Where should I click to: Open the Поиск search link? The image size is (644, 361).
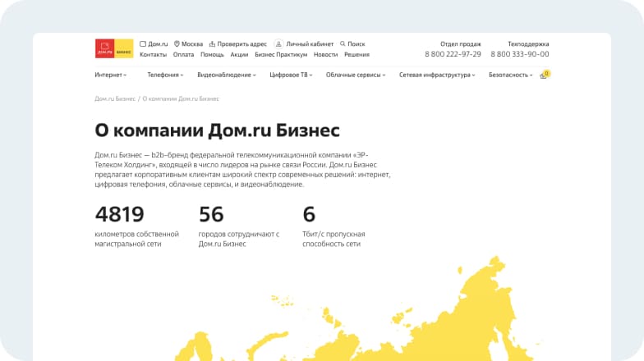tap(356, 44)
